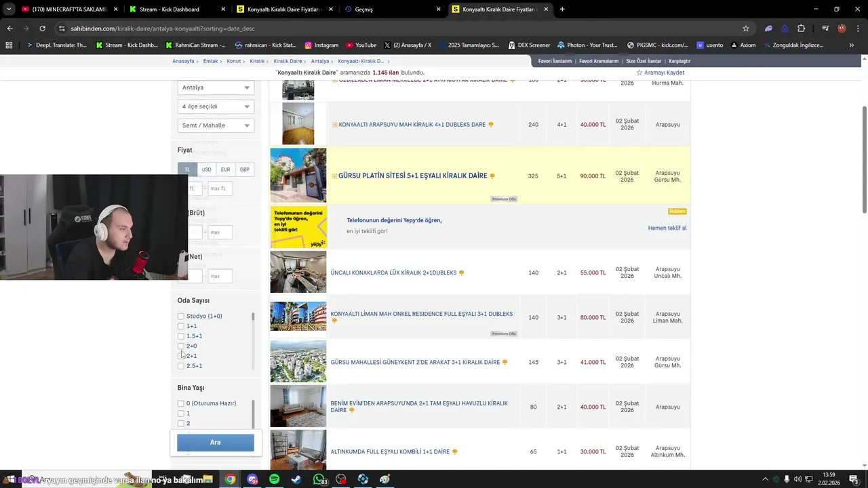This screenshot has height=488, width=868.
Task: Open the DEX Screener bookmark
Action: coord(529,45)
